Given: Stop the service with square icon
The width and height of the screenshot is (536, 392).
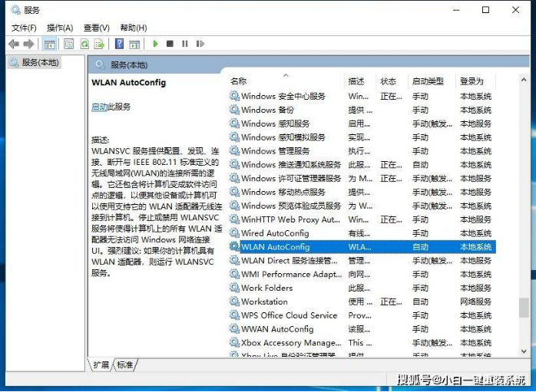Looking at the screenshot, I should pos(170,44).
